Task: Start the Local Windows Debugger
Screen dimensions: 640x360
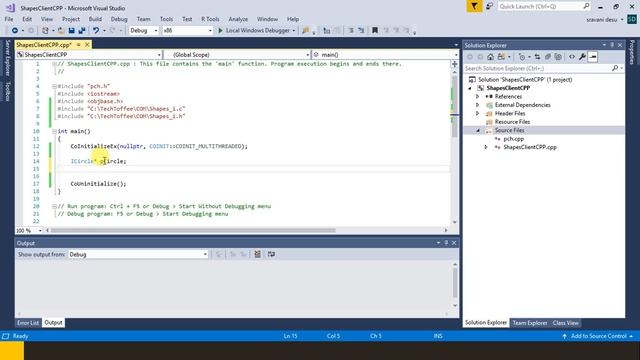Action: 256,31
